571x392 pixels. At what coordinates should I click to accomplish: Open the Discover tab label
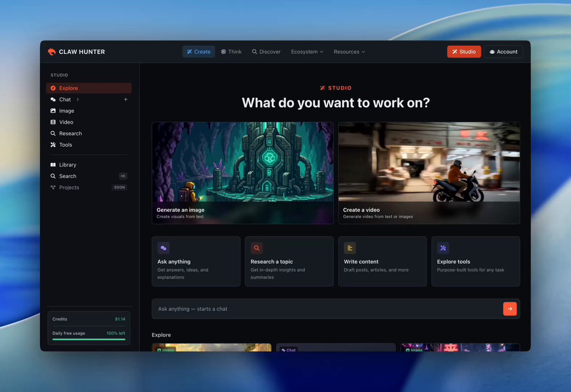pyautogui.click(x=270, y=52)
